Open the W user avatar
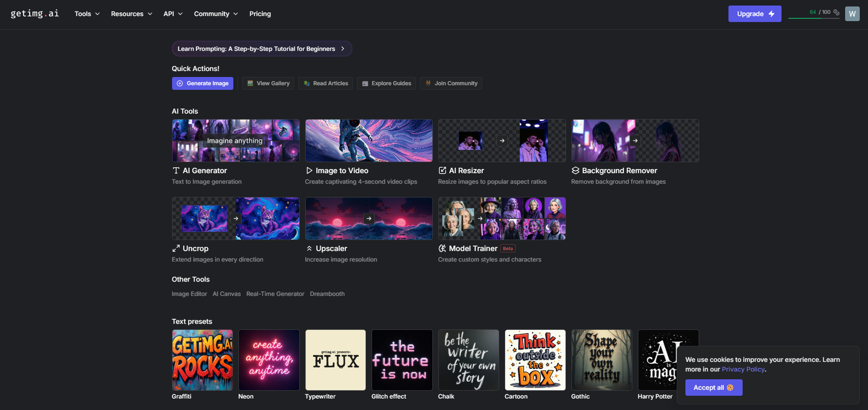The width and height of the screenshot is (868, 410). (x=852, y=14)
